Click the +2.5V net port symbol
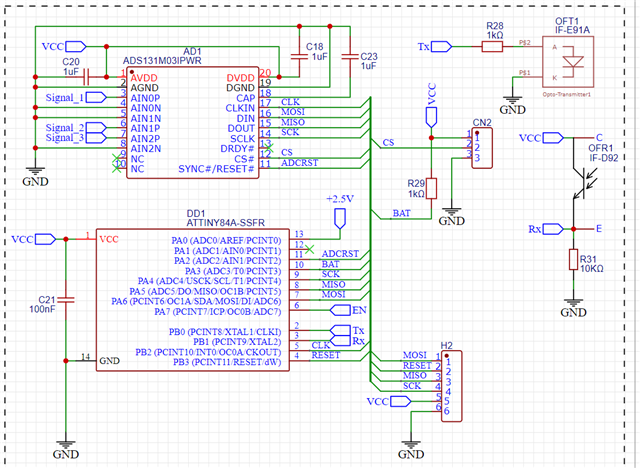 pos(340,219)
